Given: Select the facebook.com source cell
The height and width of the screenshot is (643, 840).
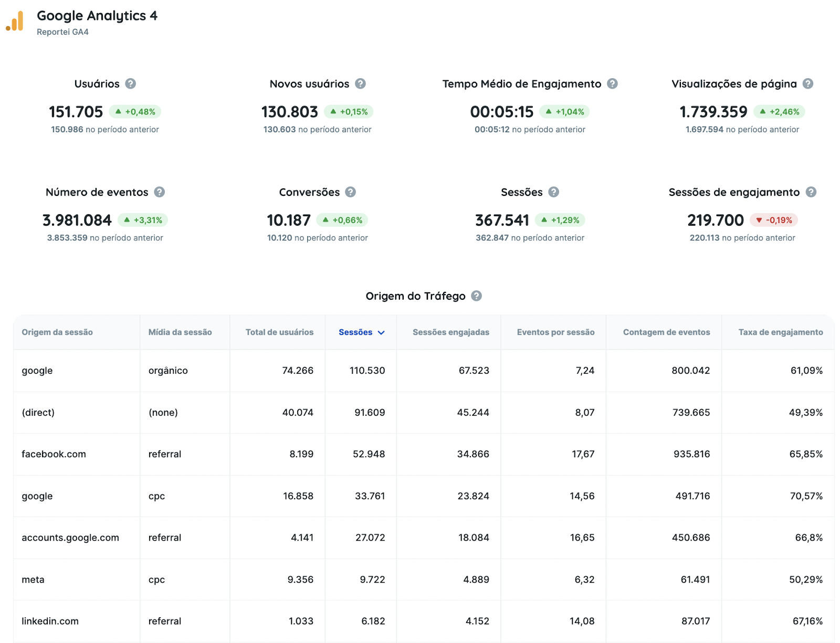Looking at the screenshot, I should (x=54, y=454).
